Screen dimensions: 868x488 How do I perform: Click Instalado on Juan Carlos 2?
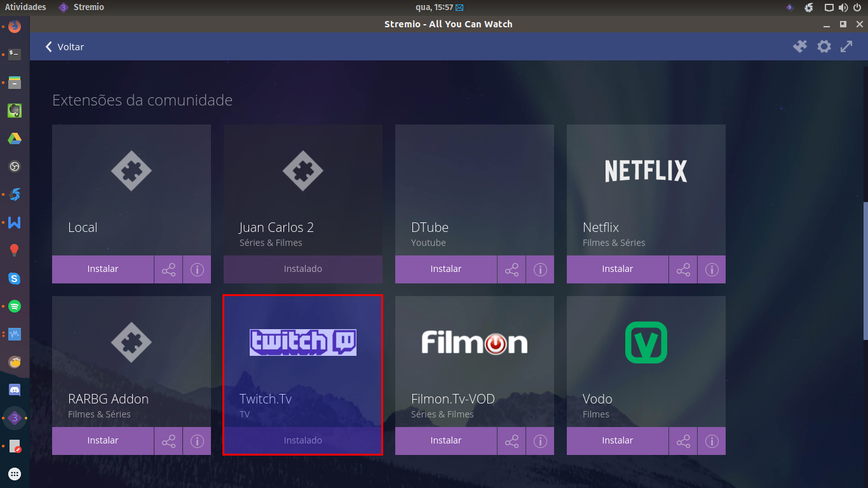[303, 269]
